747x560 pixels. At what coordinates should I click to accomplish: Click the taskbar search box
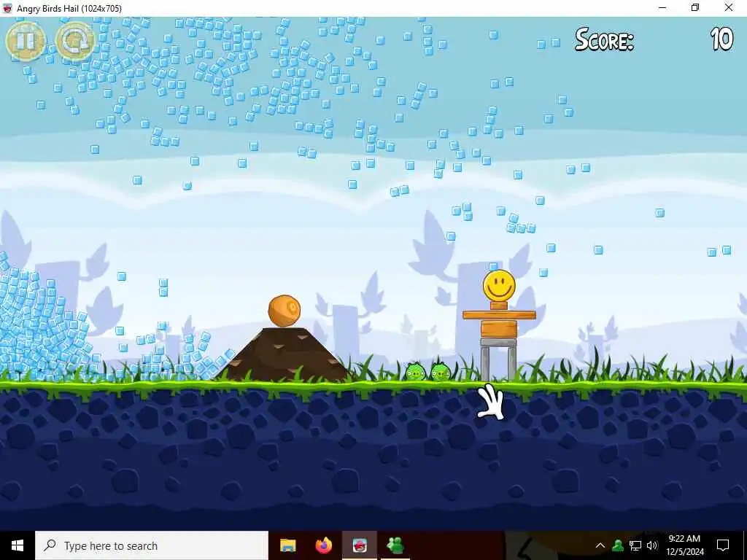tap(152, 545)
